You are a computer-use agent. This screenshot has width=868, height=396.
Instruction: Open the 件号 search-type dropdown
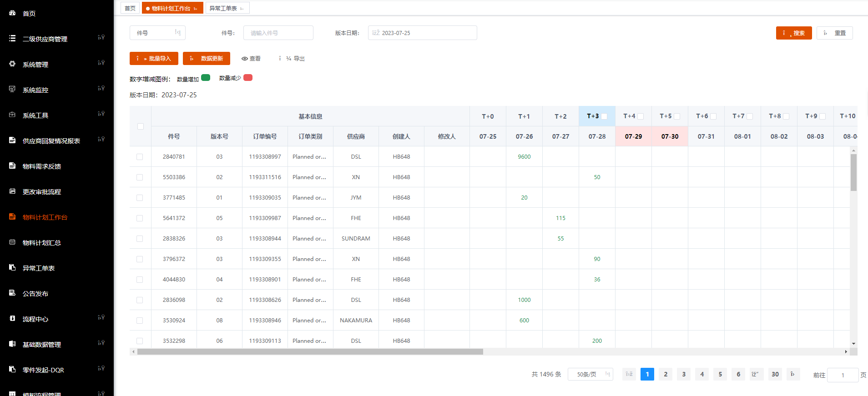[x=157, y=33]
